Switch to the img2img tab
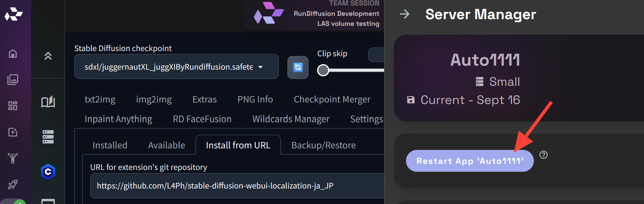 [x=154, y=99]
